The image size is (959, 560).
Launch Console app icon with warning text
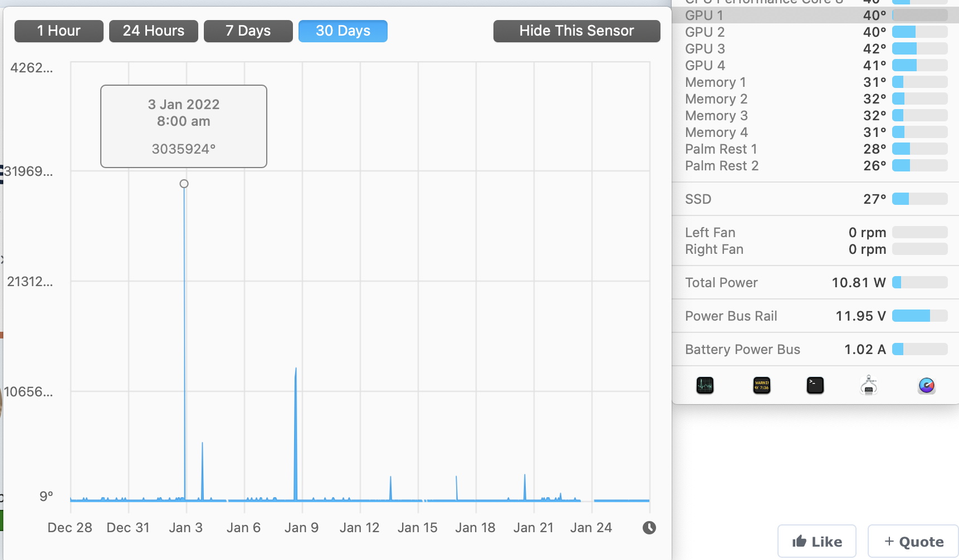pyautogui.click(x=761, y=385)
